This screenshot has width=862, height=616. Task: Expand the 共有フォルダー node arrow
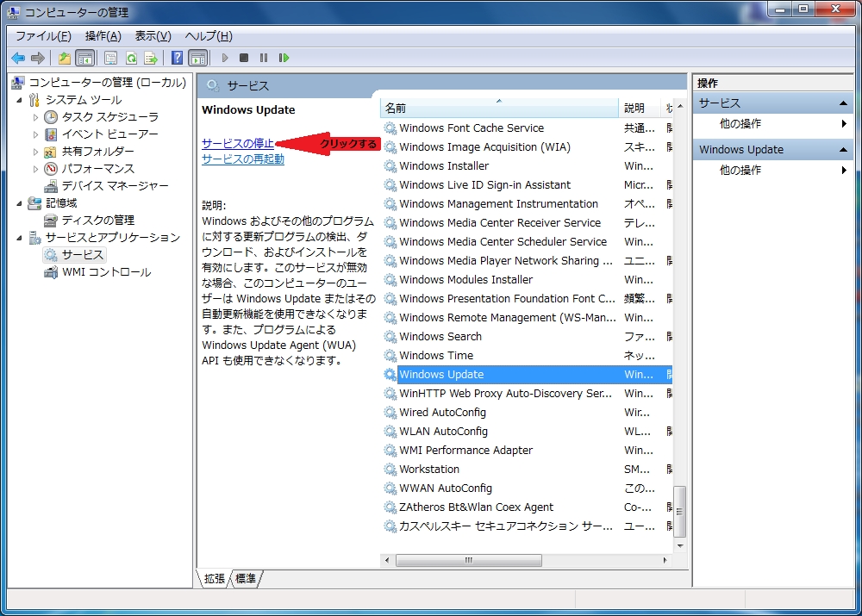point(35,152)
